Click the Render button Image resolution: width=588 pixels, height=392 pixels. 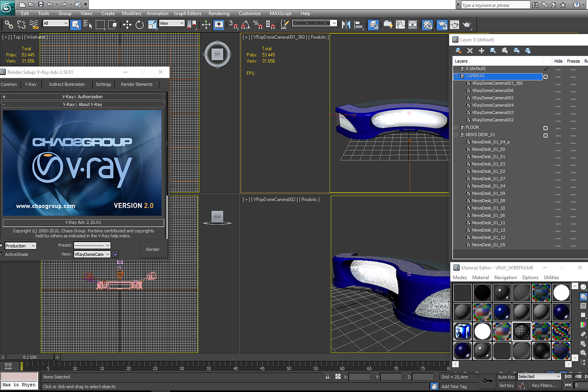click(153, 249)
